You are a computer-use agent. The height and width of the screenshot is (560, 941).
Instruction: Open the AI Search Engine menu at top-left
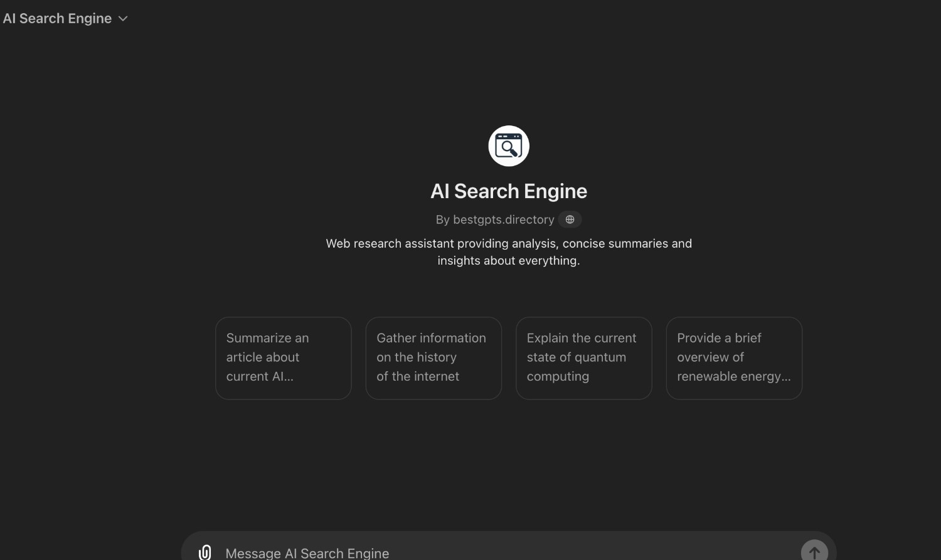tap(65, 18)
